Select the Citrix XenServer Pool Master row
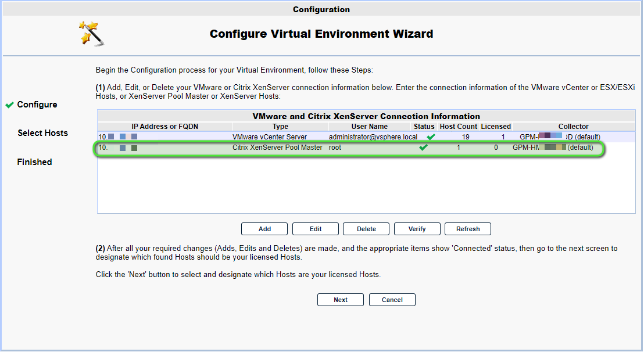 349,148
